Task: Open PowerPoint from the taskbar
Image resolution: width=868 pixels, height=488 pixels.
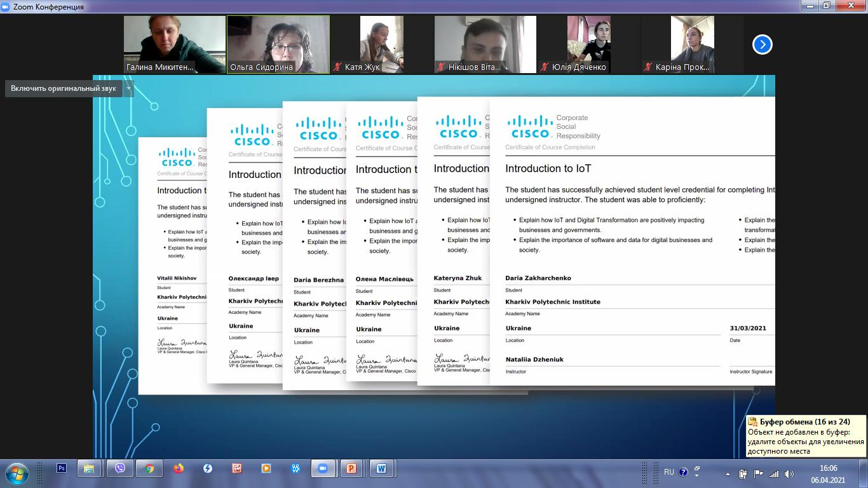Action: [x=351, y=468]
